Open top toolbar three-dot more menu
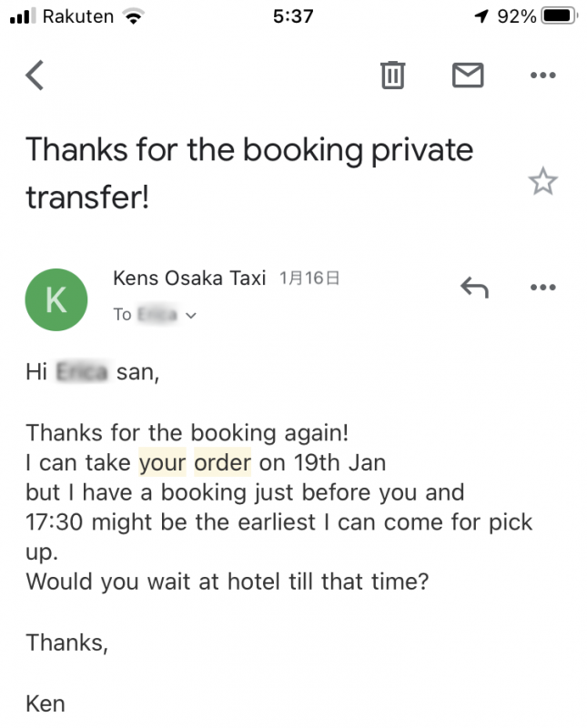587x728 pixels. (543, 76)
